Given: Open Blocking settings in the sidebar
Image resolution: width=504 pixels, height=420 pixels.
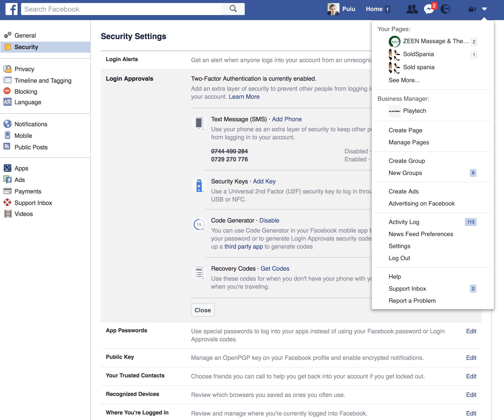Looking at the screenshot, I should click(x=26, y=91).
